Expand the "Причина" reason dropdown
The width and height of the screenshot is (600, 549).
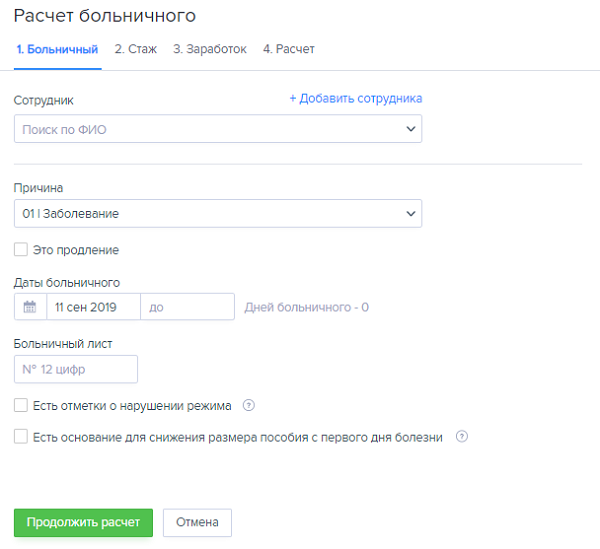point(410,214)
